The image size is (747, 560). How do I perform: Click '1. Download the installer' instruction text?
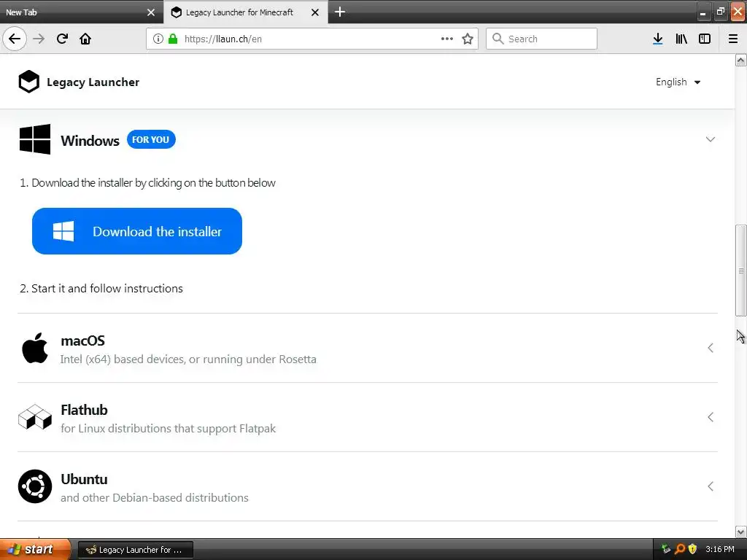click(x=147, y=183)
